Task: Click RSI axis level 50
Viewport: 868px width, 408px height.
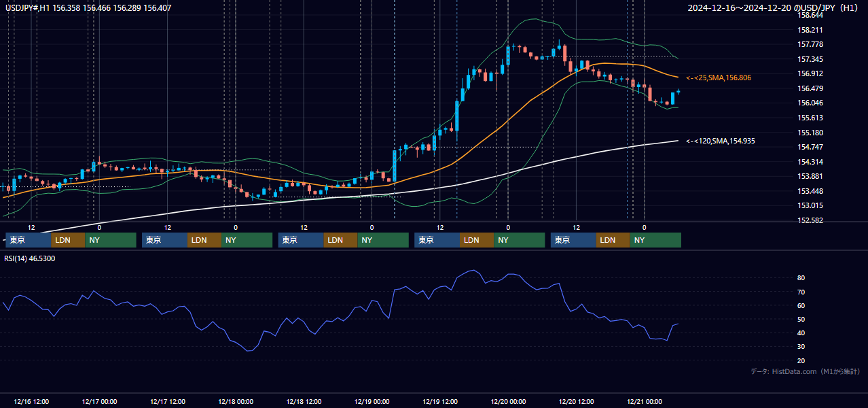Action: point(801,319)
